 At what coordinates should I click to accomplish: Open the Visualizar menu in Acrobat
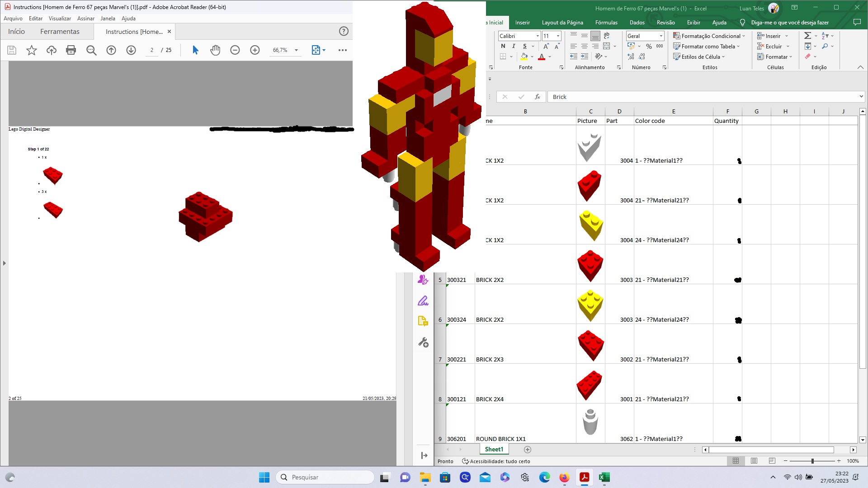click(60, 19)
